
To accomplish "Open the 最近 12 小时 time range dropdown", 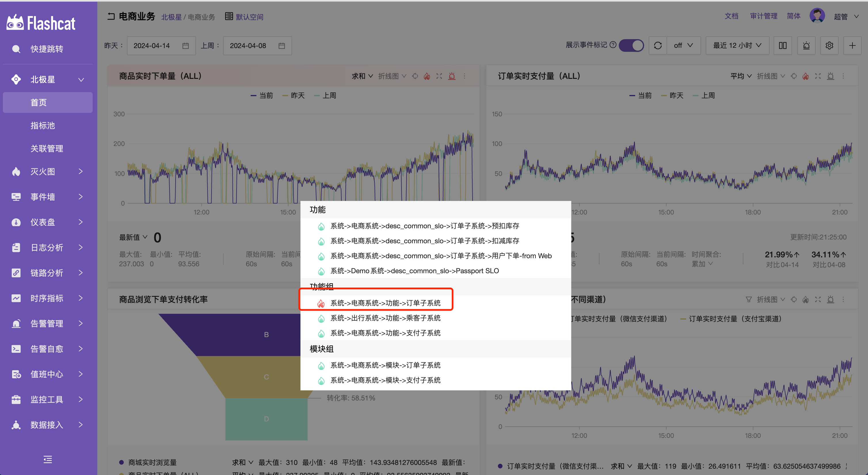I will pyautogui.click(x=737, y=45).
